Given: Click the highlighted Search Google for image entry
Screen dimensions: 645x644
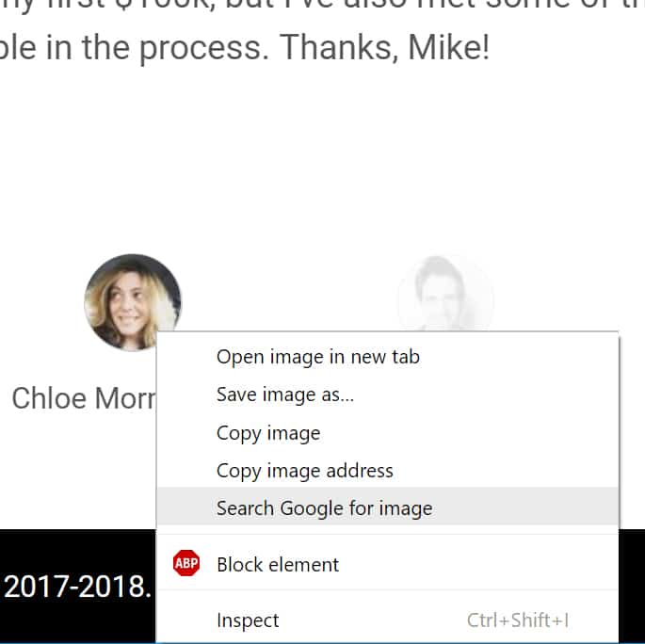Looking at the screenshot, I should click(x=388, y=507).
